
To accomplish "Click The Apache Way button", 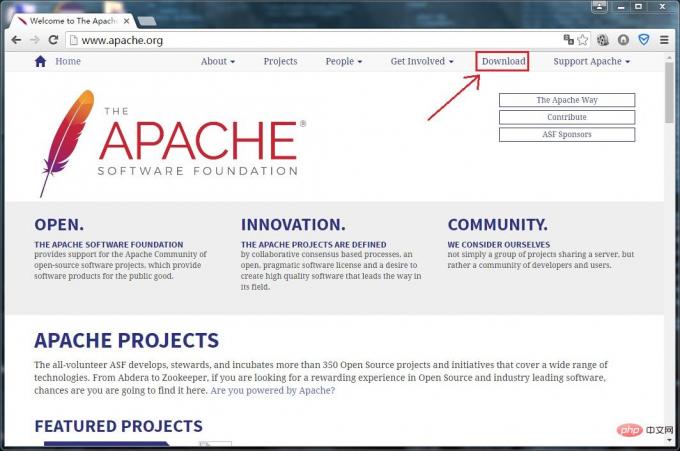I will (x=567, y=100).
